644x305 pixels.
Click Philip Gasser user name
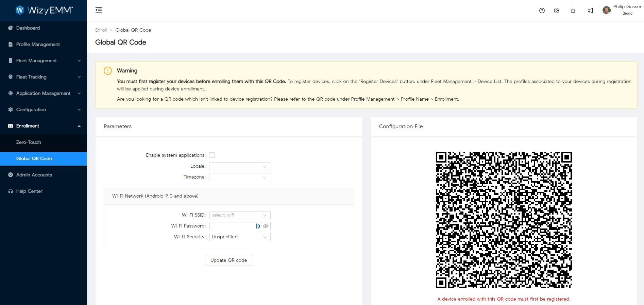627,7
